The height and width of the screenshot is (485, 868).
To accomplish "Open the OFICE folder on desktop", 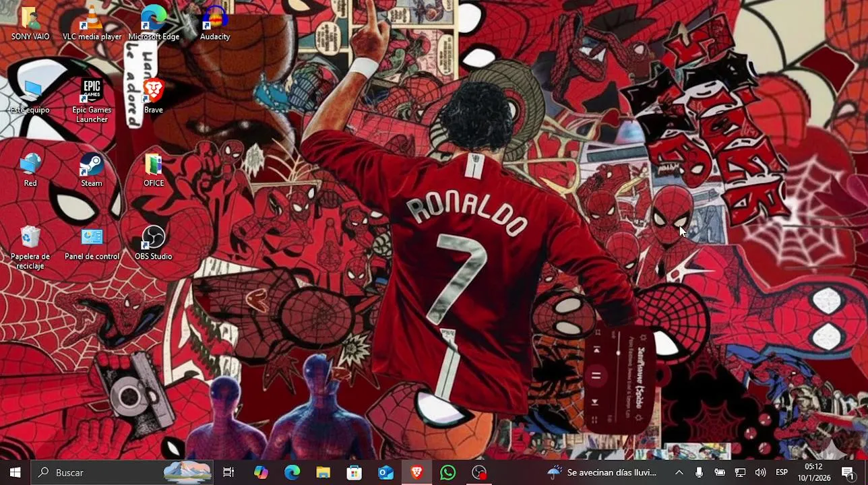I will [x=154, y=170].
